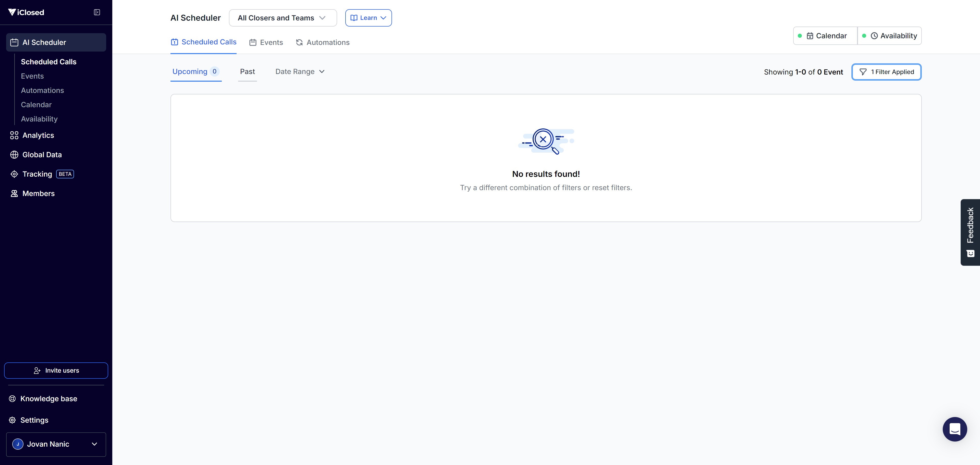This screenshot has height=465, width=980.
Task: Click the Availability status button
Action: [889, 36]
